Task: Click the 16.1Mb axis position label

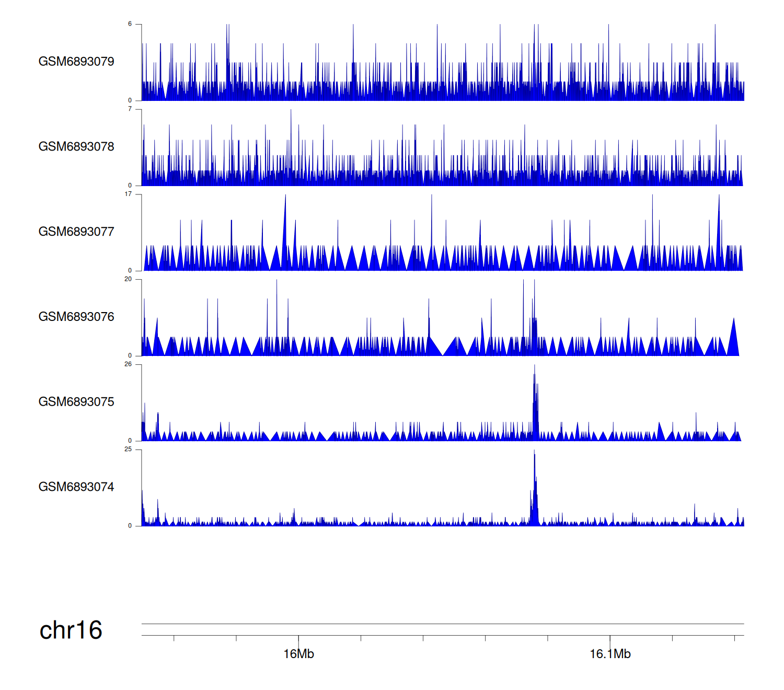Action: coord(610,654)
